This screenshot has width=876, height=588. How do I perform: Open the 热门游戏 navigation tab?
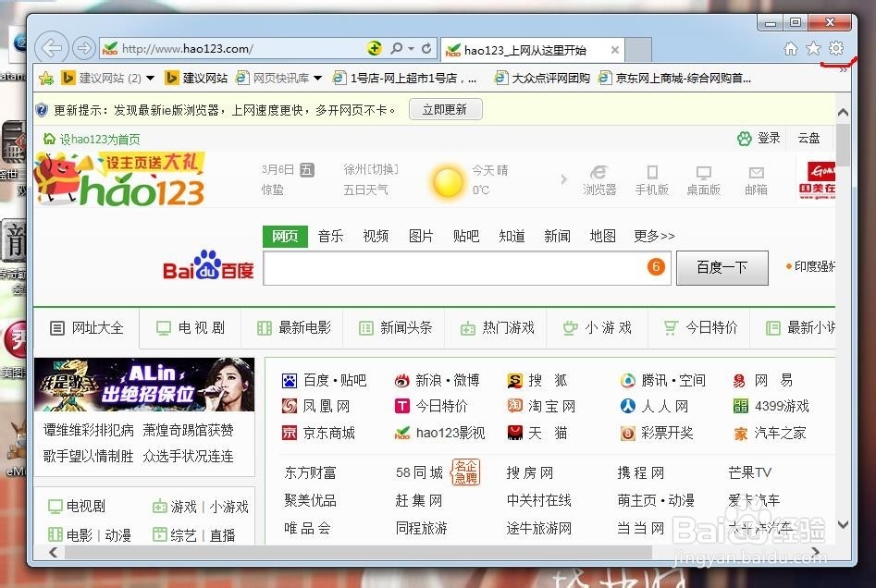coord(497,328)
